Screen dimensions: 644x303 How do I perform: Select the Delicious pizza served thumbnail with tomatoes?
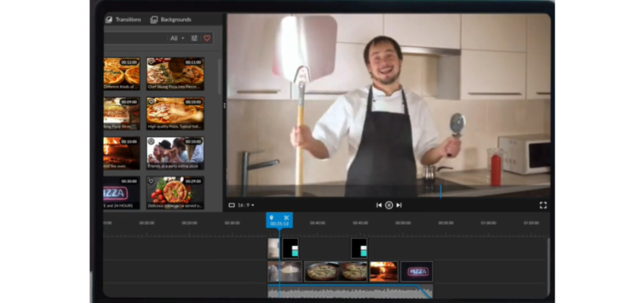click(x=175, y=193)
